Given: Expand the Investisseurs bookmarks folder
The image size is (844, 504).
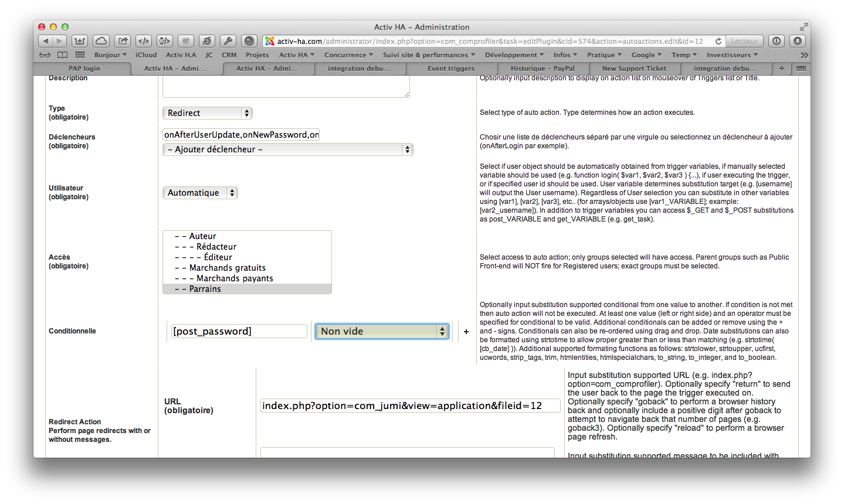Looking at the screenshot, I should 732,55.
